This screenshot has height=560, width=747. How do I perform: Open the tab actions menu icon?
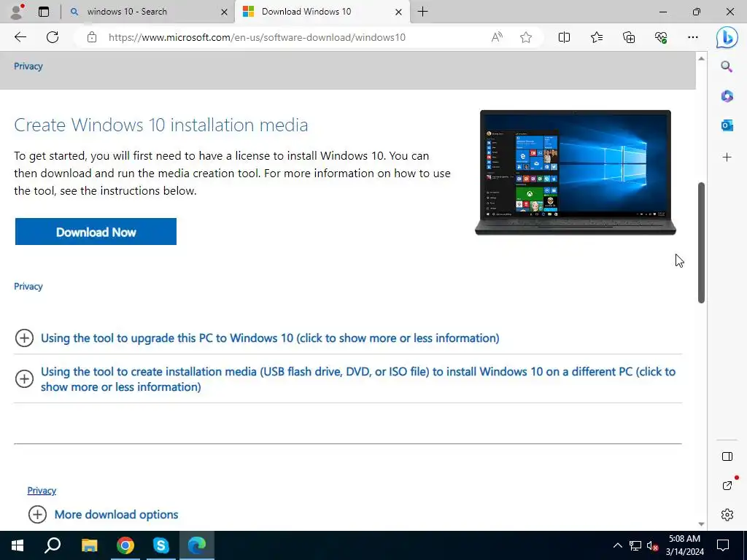click(44, 12)
